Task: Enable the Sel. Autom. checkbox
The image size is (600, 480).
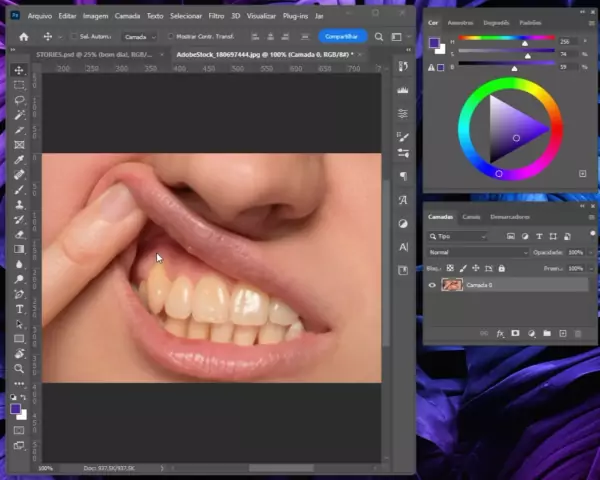Action: tap(72, 37)
